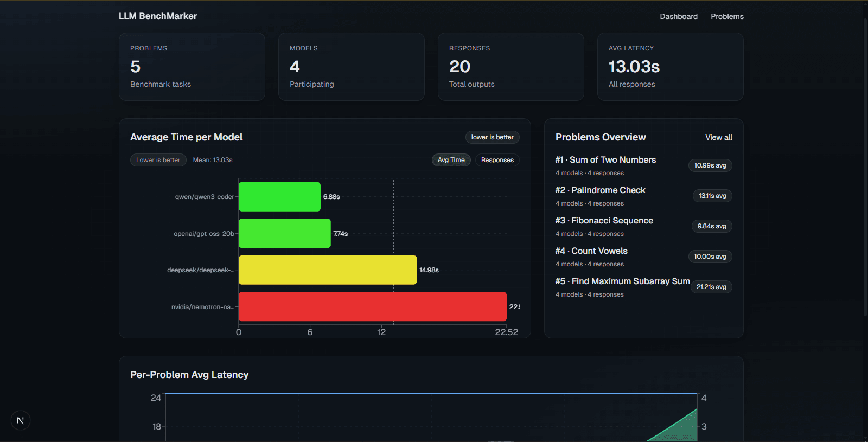Click the '10.99s avg' badge

[x=710, y=165]
